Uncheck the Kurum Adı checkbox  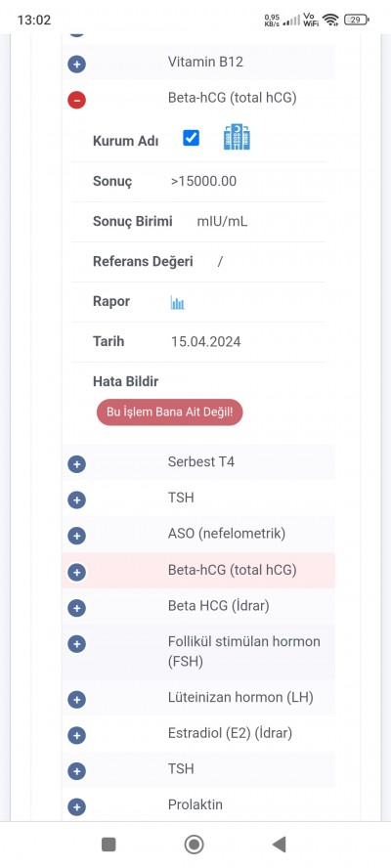[x=191, y=138]
